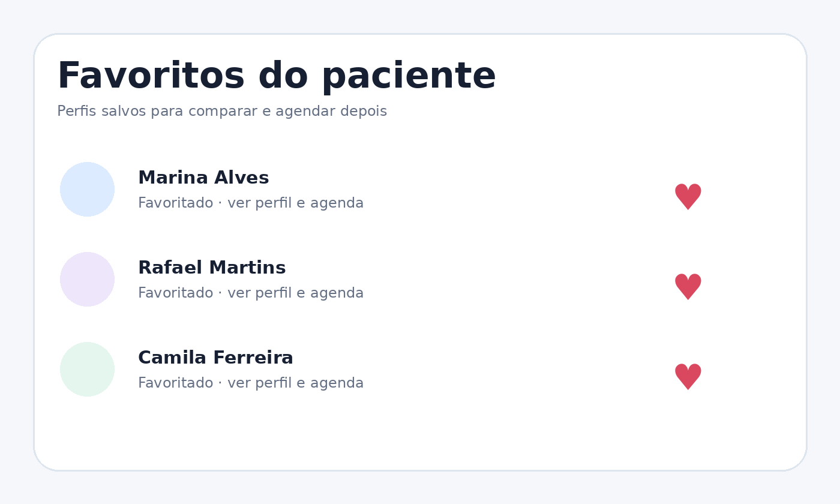The height and width of the screenshot is (504, 840).
Task: Click the 'Favoritos do paciente' heading
Action: coord(277,76)
